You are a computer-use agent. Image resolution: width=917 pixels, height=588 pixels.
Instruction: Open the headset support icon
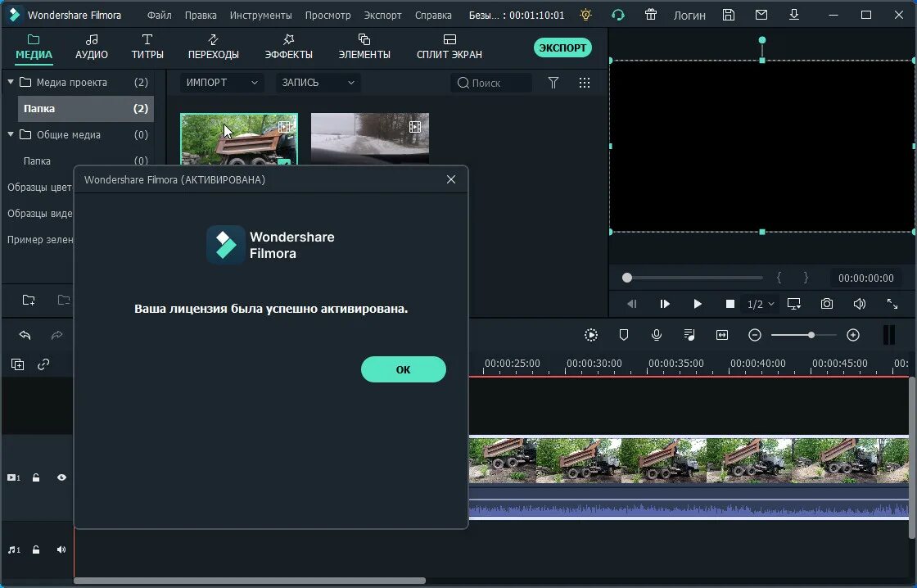tap(618, 16)
